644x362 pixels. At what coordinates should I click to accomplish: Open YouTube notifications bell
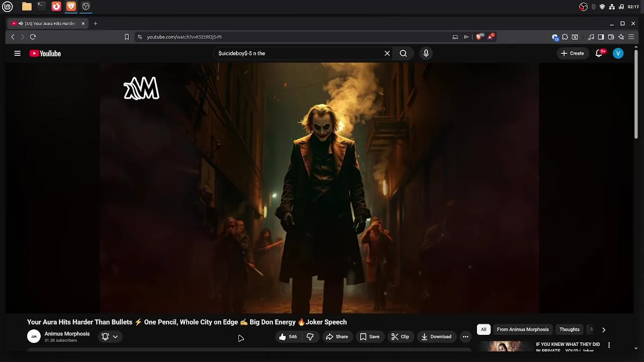pyautogui.click(x=599, y=53)
